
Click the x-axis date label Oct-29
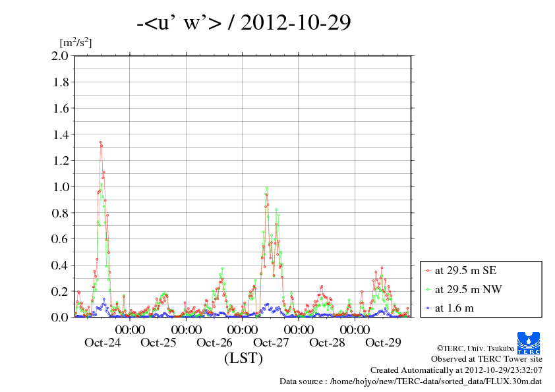[383, 343]
